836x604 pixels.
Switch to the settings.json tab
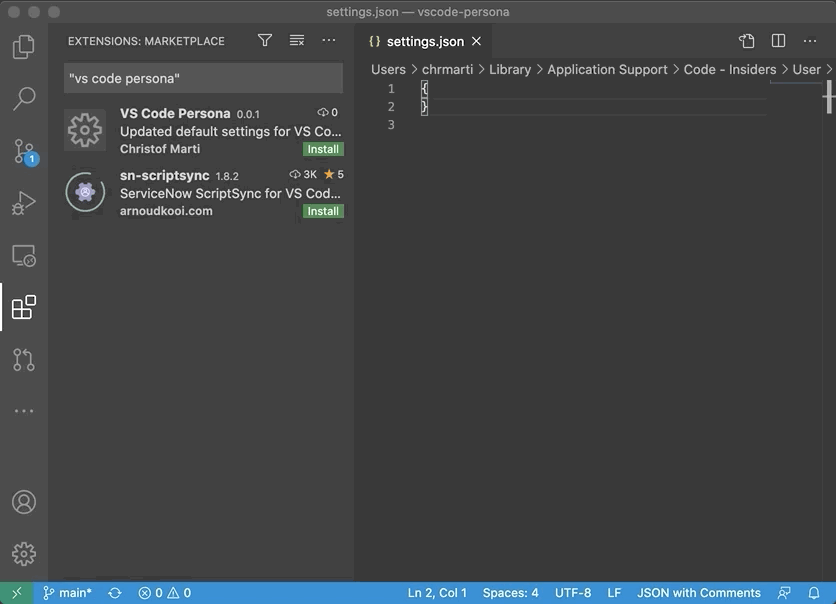pyautogui.click(x=425, y=42)
